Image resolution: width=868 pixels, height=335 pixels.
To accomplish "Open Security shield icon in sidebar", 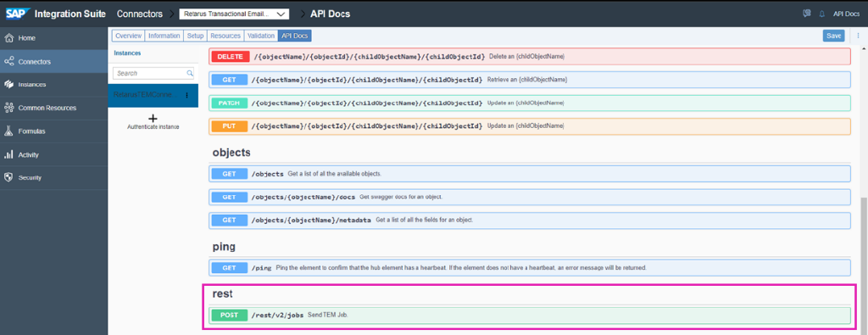I will pos(8,178).
